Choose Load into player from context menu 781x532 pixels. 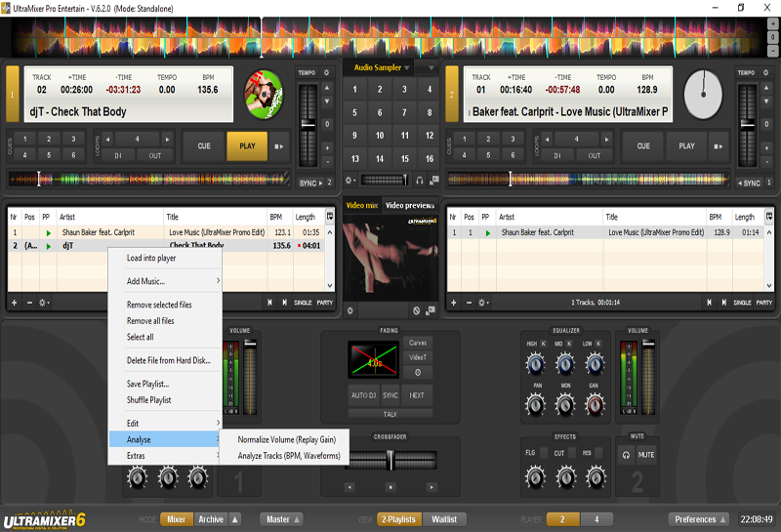tap(165, 258)
